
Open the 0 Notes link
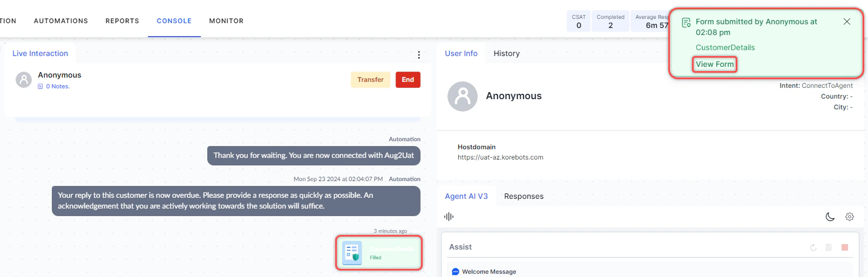[x=58, y=86]
